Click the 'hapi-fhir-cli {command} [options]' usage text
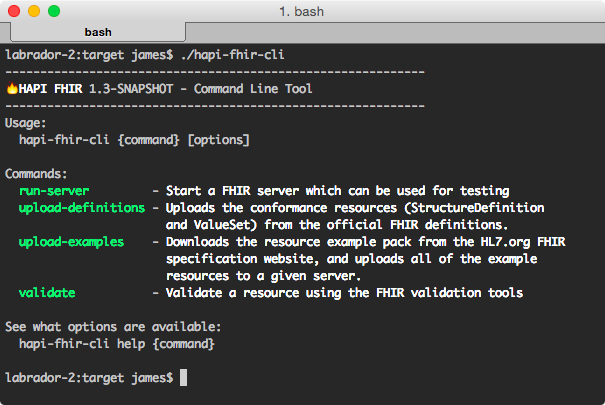Viewport: 605px width, 405px height. point(134,139)
